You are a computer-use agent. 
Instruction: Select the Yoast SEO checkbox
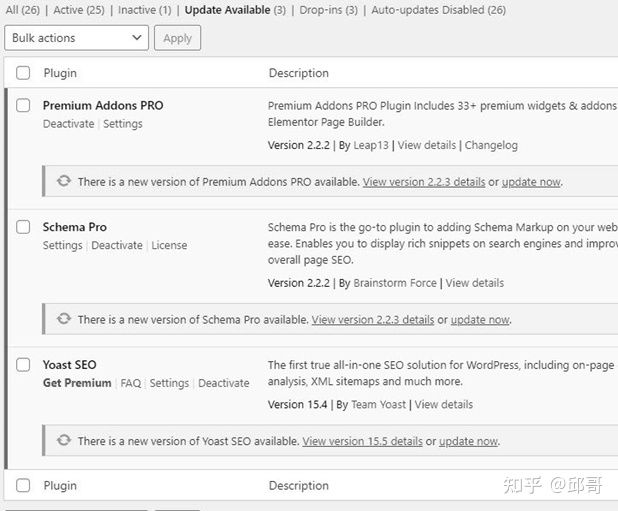click(x=23, y=364)
